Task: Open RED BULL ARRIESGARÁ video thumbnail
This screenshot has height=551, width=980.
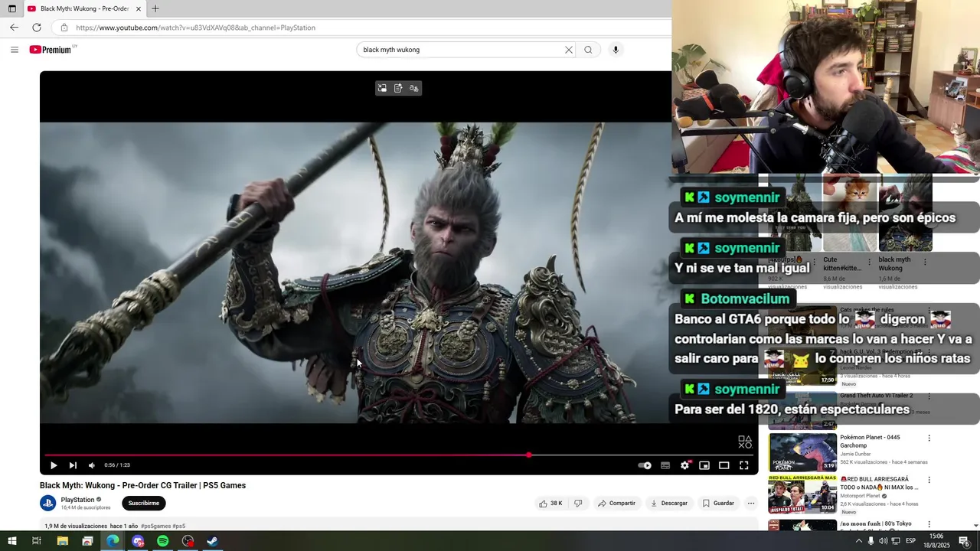Action: pyautogui.click(x=802, y=494)
